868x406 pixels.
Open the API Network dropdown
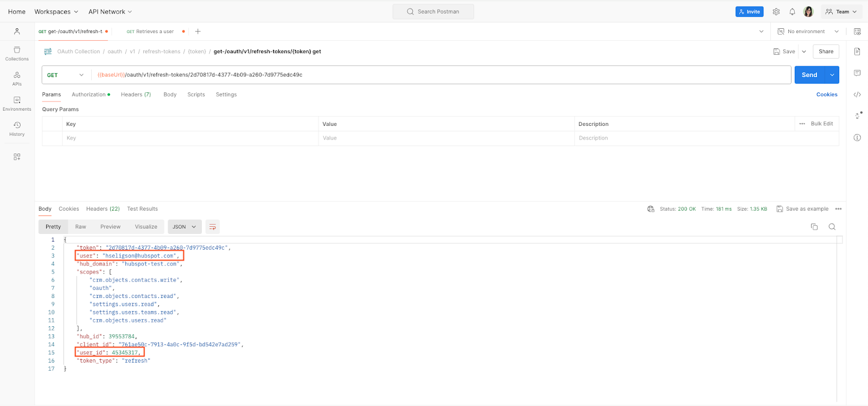coord(110,11)
